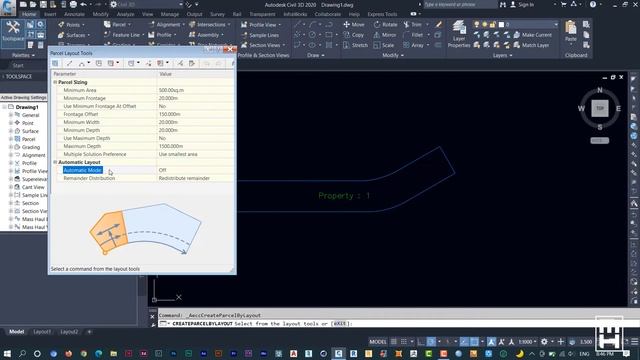Toggle snap mode in status bar
640x360 pixels.
click(404, 342)
